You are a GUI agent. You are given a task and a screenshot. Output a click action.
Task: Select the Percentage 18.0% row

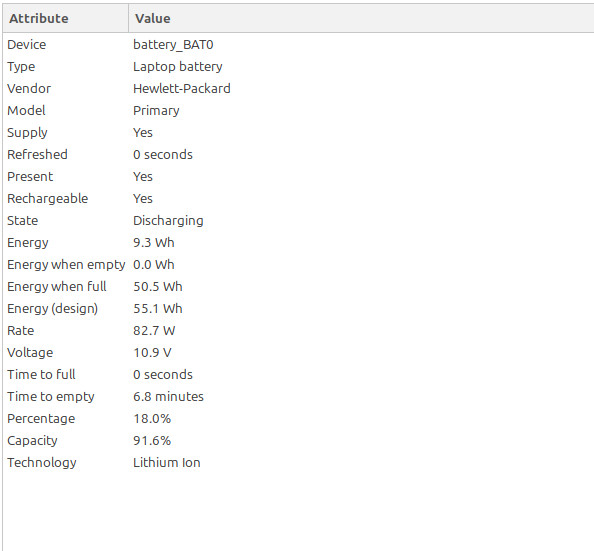(x=299, y=418)
